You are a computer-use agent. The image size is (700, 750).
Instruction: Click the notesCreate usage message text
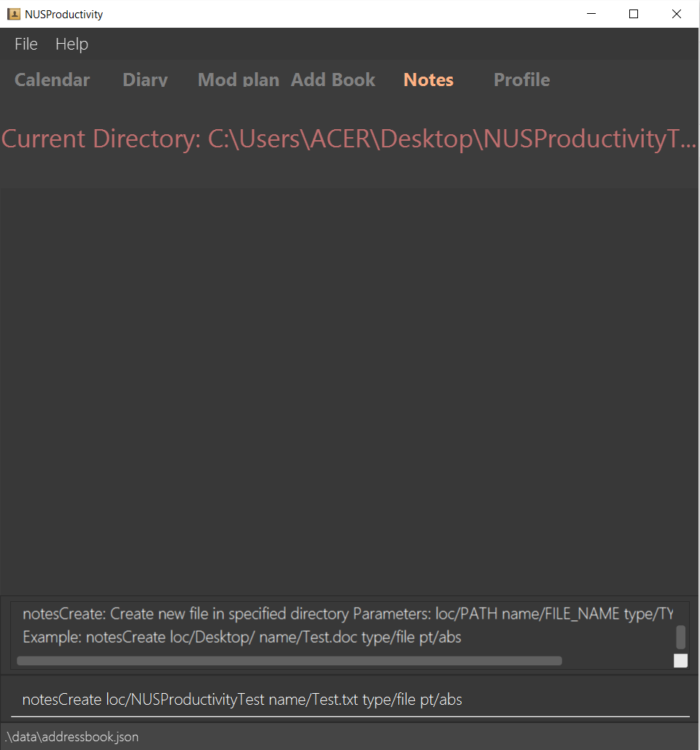[x=348, y=614]
